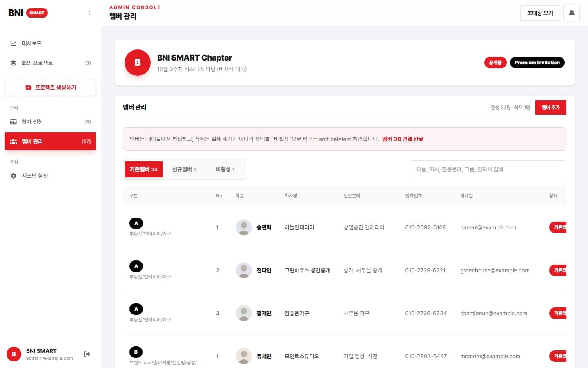
Task: Click specialty 상업공간 인테리어
Action: (x=364, y=227)
